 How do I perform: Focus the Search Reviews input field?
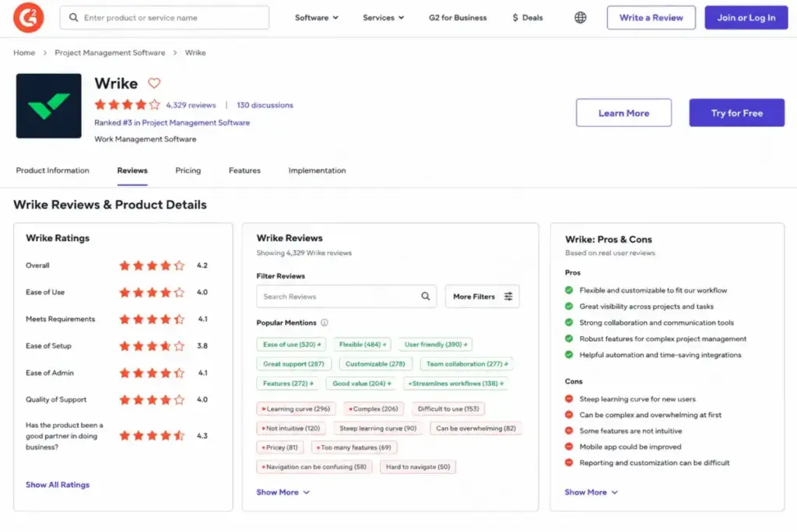(346, 296)
